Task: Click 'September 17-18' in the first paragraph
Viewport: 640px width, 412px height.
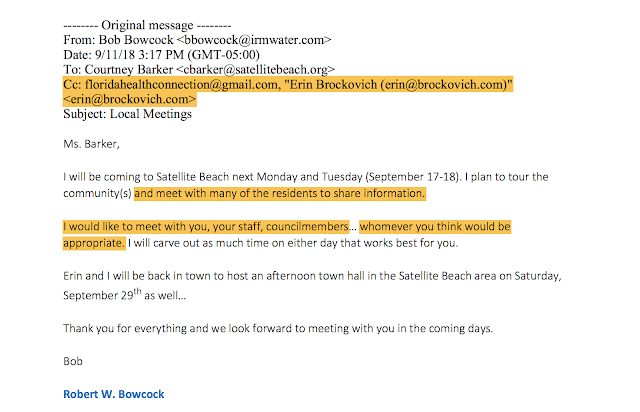Action: 412,177
